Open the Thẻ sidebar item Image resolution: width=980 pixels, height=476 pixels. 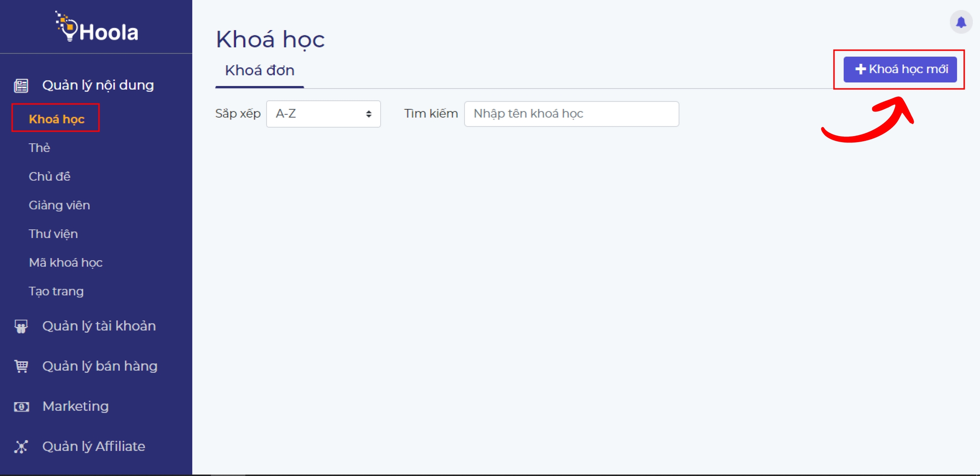coord(39,148)
